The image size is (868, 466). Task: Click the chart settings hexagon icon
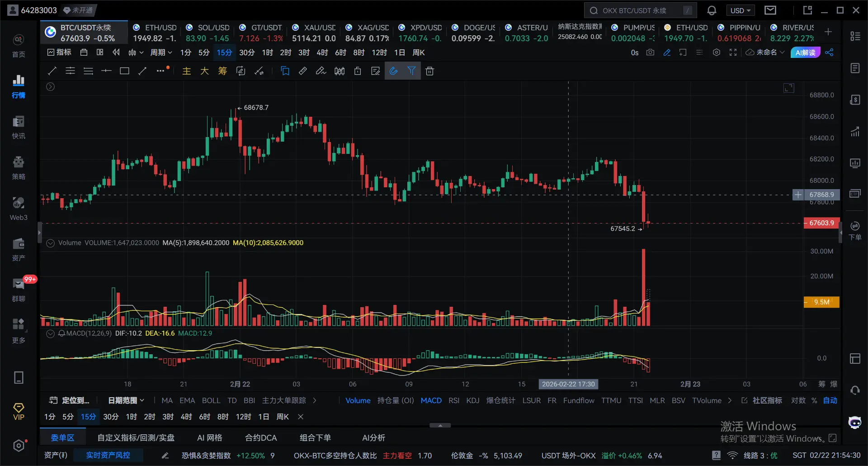717,52
